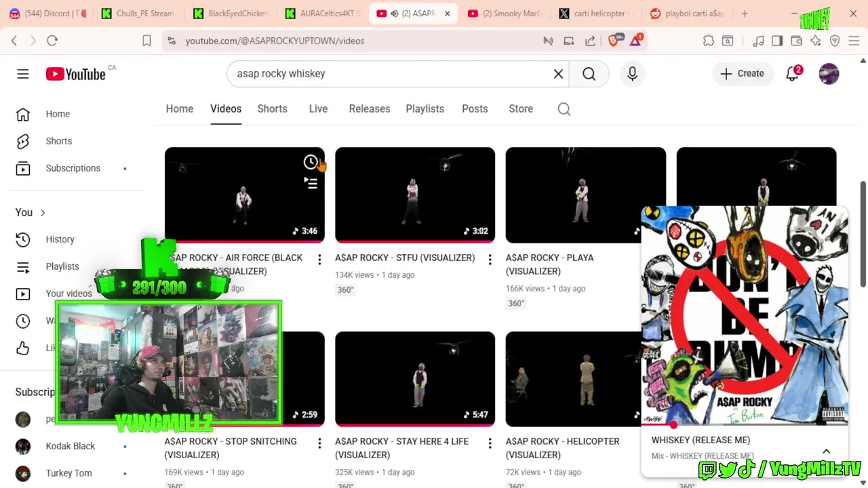Open options for STFU visualizer video
Viewport: 868px width, 488px height.
tap(490, 260)
